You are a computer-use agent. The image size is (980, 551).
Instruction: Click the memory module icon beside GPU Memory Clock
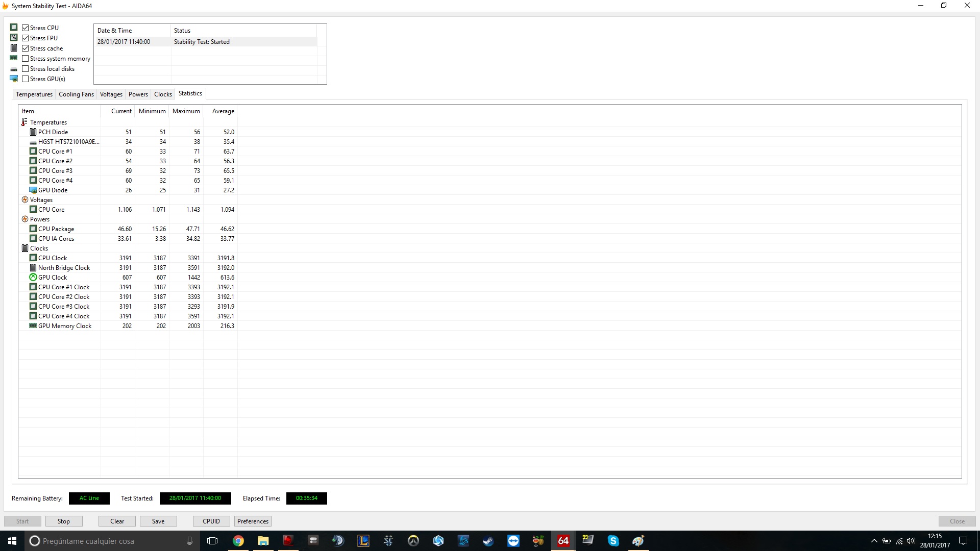point(33,326)
